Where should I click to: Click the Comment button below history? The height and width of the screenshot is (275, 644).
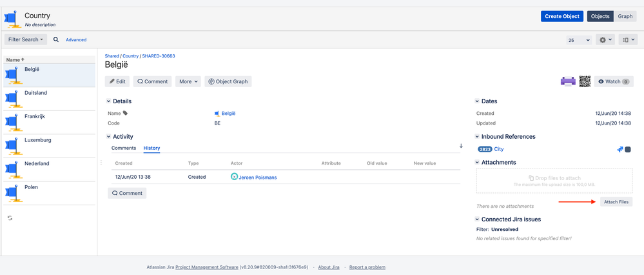(127, 193)
